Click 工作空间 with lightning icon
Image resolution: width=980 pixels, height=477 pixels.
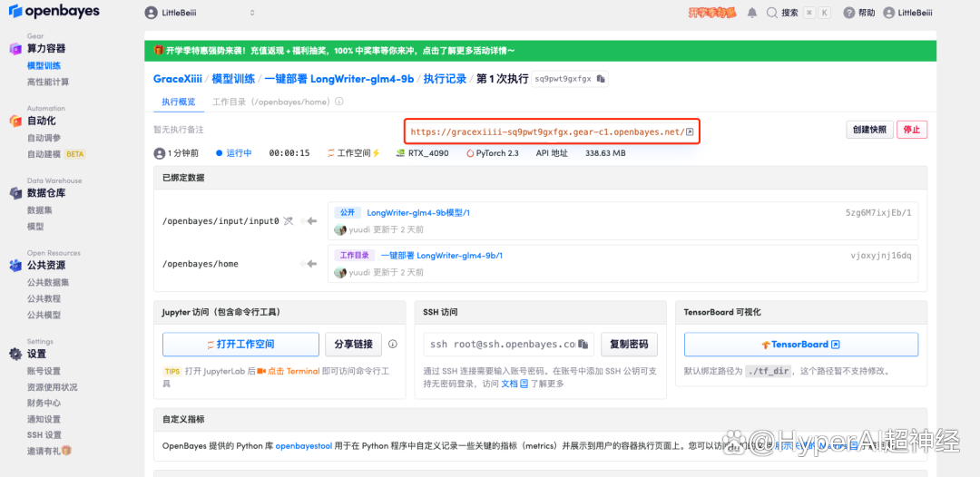tap(354, 153)
